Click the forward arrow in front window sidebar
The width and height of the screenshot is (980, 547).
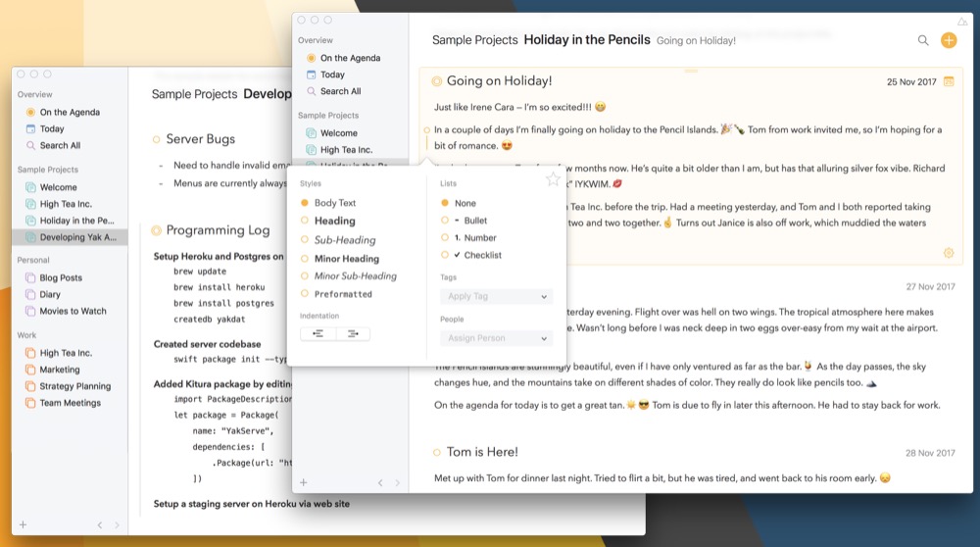pyautogui.click(x=397, y=482)
